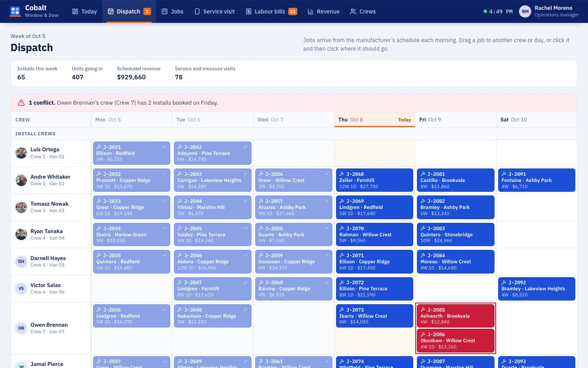Click Luis Ortega's crew photo

click(x=21, y=153)
